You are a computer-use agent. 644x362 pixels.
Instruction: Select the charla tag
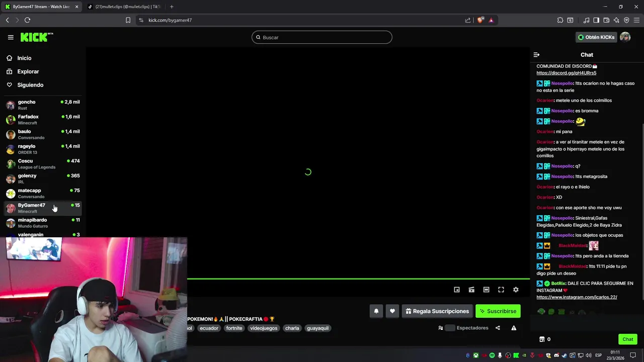tap(292, 328)
